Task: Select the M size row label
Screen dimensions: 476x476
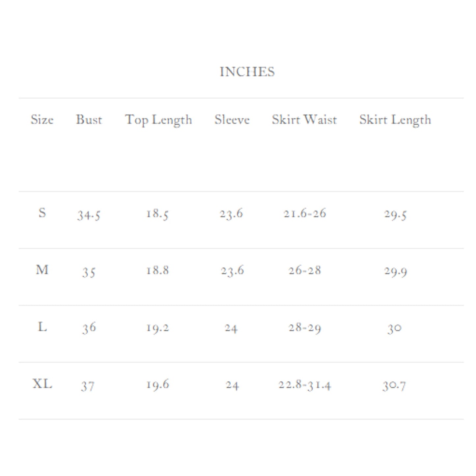Action: (42, 270)
